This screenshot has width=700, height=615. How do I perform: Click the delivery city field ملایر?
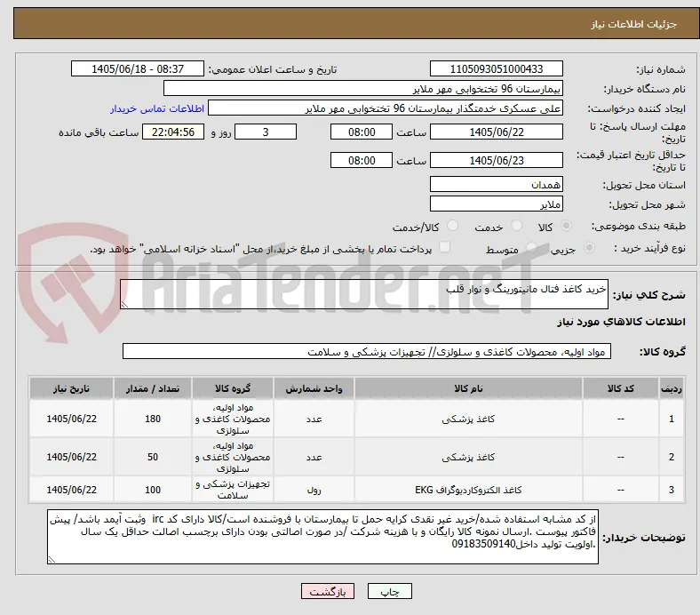pos(497,204)
